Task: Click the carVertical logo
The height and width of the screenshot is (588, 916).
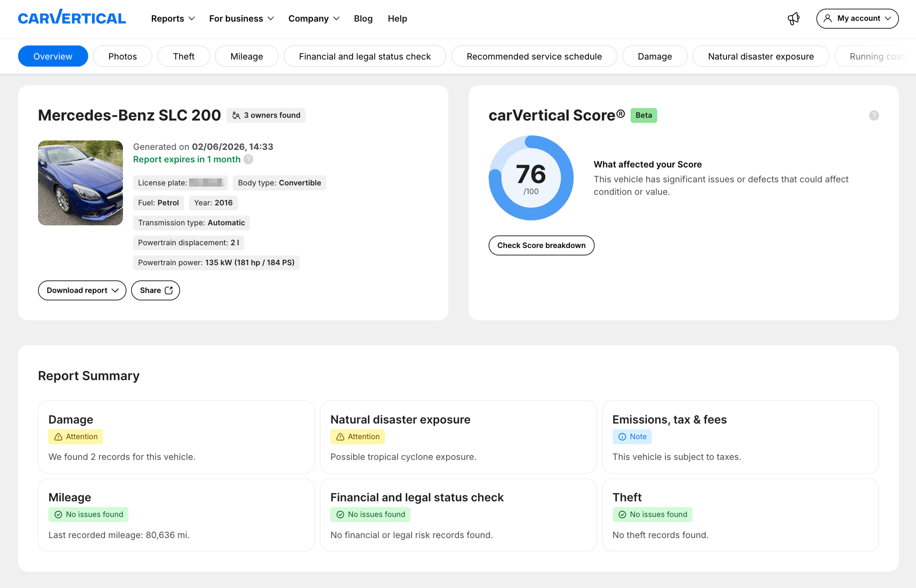Action: click(72, 18)
